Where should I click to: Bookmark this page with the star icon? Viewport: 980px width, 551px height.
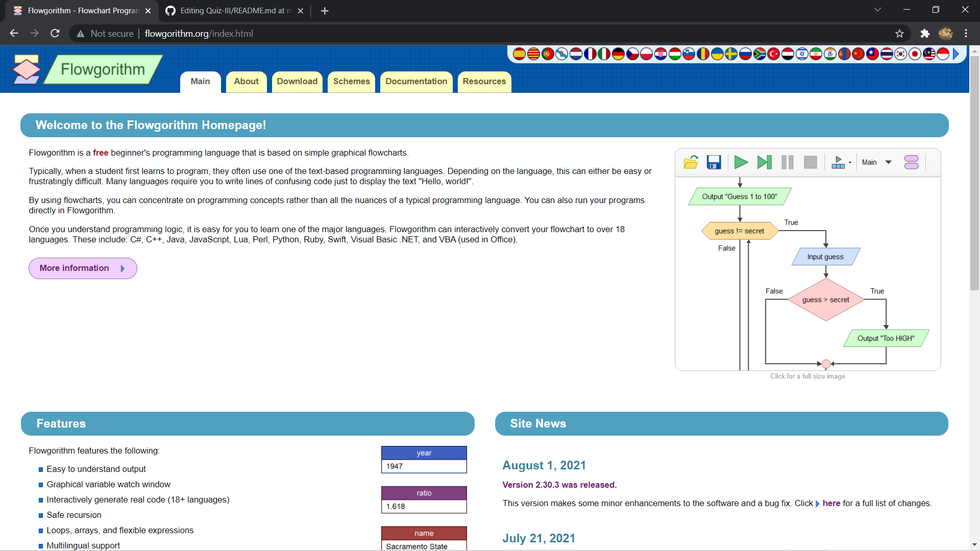pos(899,34)
